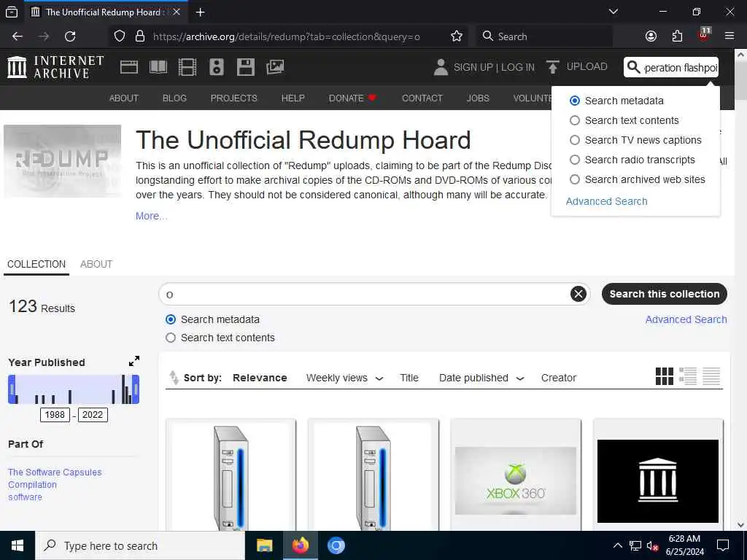This screenshot has width=747, height=560.
Task: Open the PROJECTS nav item
Action: [234, 98]
